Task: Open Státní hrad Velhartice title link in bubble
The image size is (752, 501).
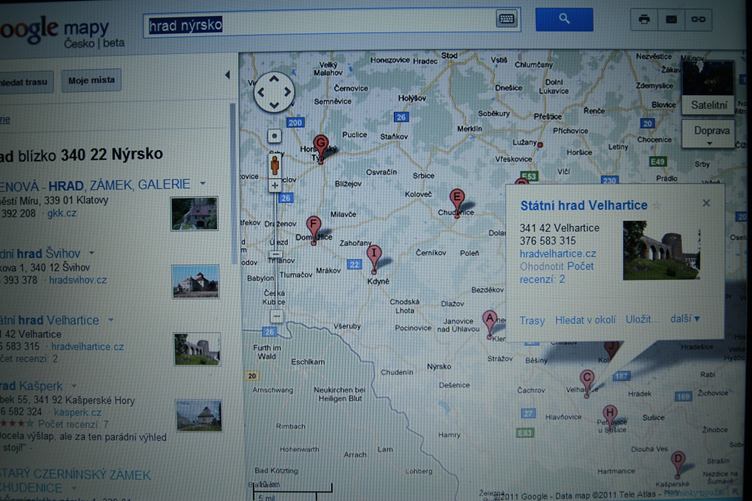Action: 584,206
